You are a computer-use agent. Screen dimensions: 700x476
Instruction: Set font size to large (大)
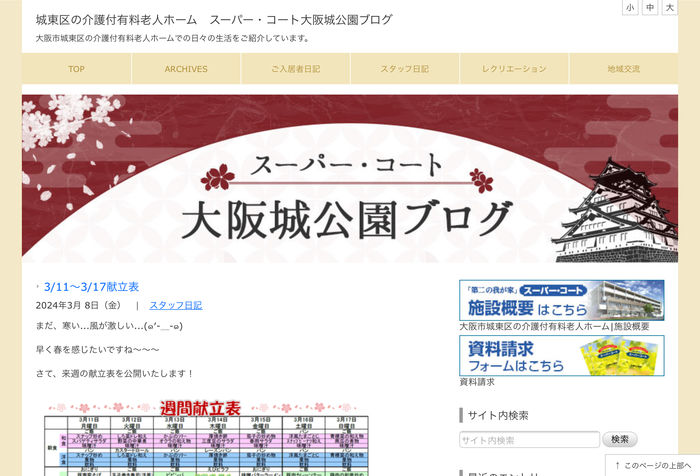[669, 8]
